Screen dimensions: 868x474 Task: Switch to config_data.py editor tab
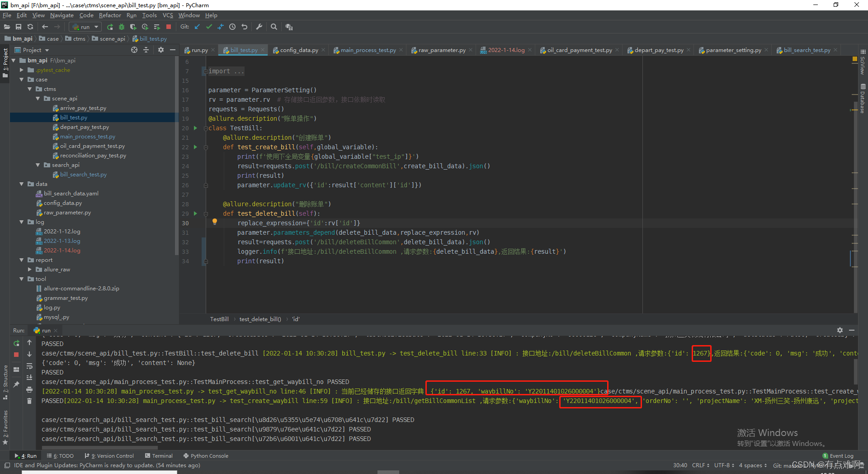[x=298, y=50]
